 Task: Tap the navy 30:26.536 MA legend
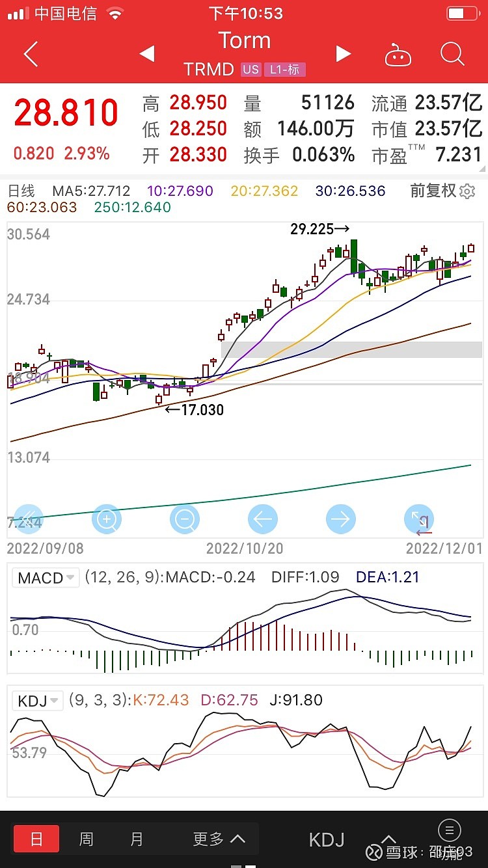click(x=351, y=191)
